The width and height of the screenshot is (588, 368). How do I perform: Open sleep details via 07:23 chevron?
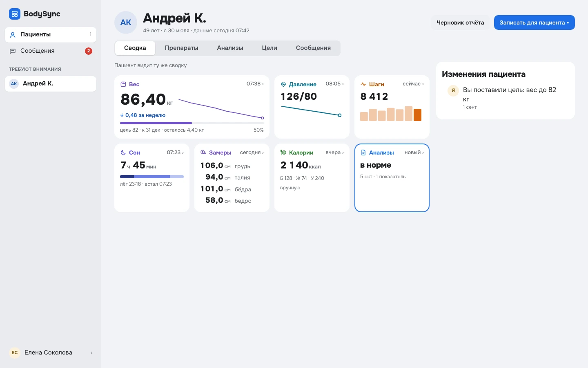tap(175, 153)
